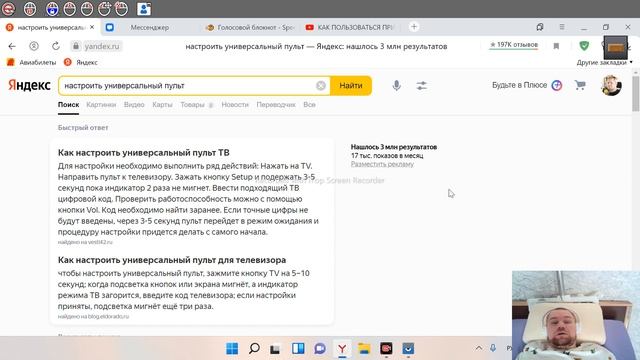Screen dimensions: 640x360
Task: Open Как настроить универсальный пульт ТВ heading
Action: tap(144, 152)
